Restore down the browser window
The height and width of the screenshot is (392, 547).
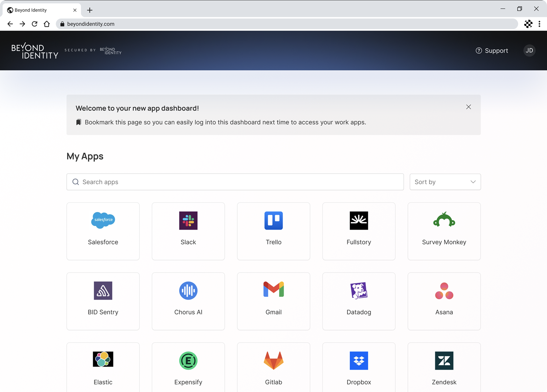coord(519,9)
